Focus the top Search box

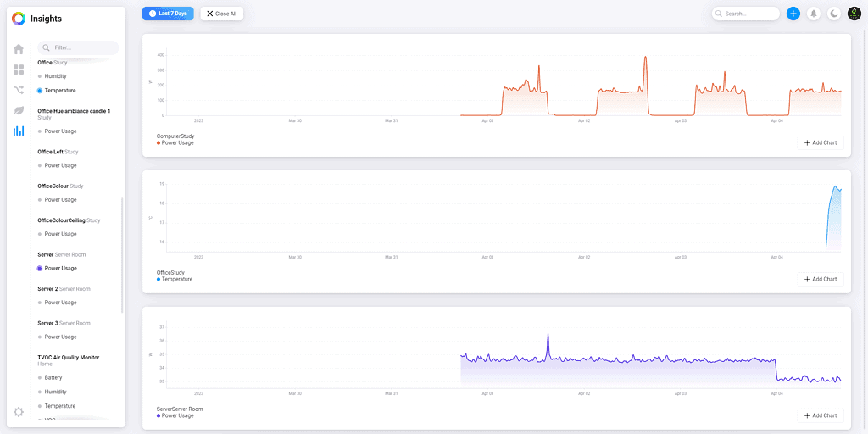tap(746, 14)
